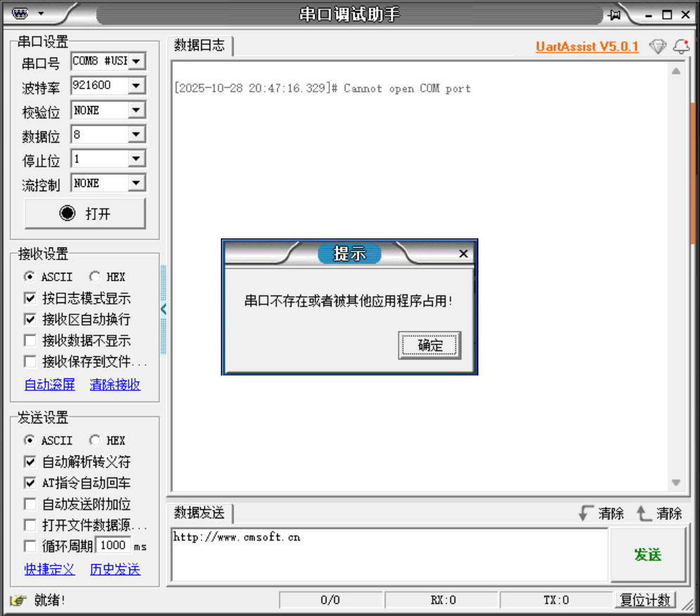Screen dimensions: 700x616
Task: Toggle AT指令自动回车 checkbox
Action: pyautogui.click(x=30, y=482)
